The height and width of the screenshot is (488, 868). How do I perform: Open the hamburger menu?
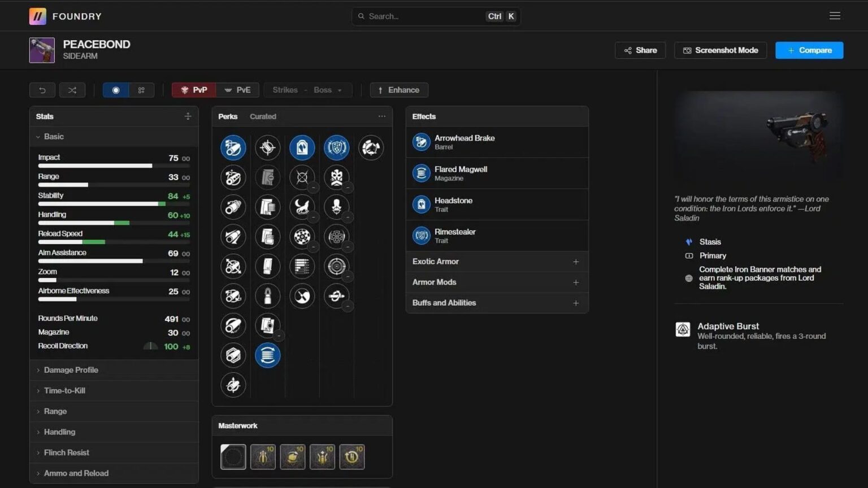coord(835,16)
